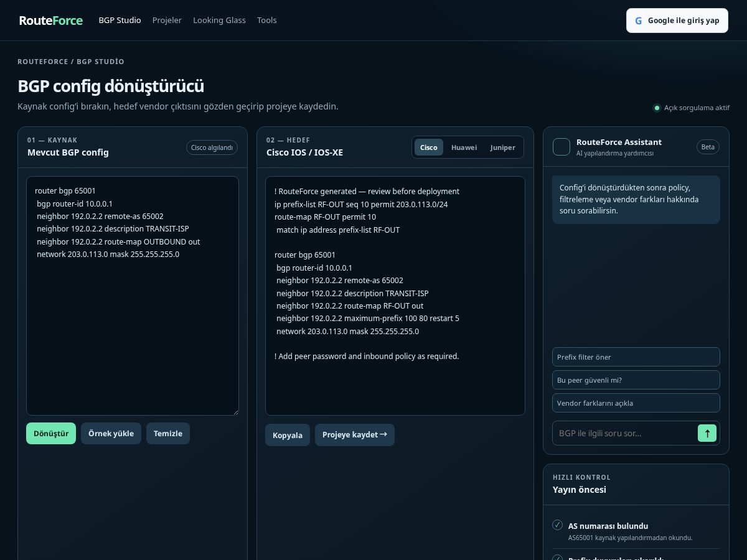Click text 'AS numarası bulundu'
The height and width of the screenshot is (560, 747).
coord(608,526)
